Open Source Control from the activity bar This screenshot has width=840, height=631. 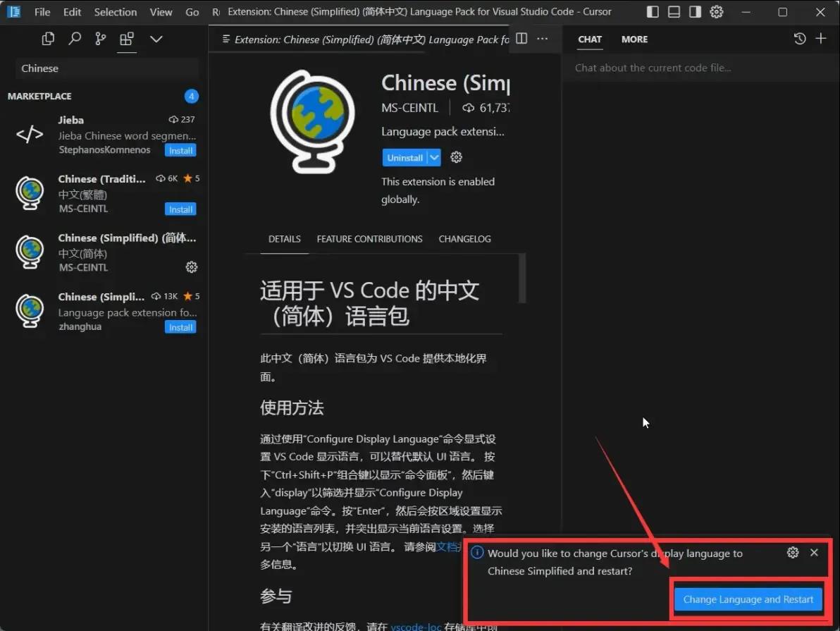point(101,39)
